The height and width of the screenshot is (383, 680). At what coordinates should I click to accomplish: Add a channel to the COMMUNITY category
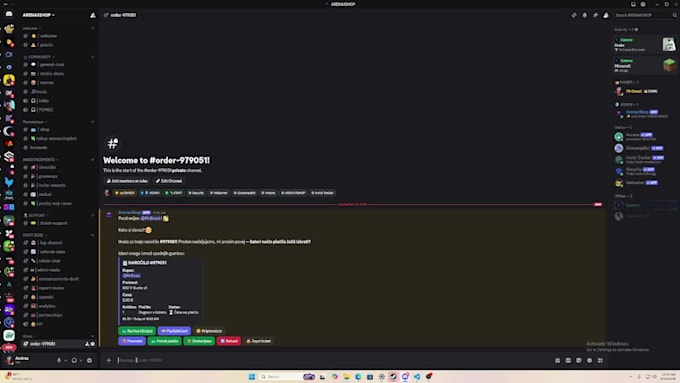[x=93, y=57]
